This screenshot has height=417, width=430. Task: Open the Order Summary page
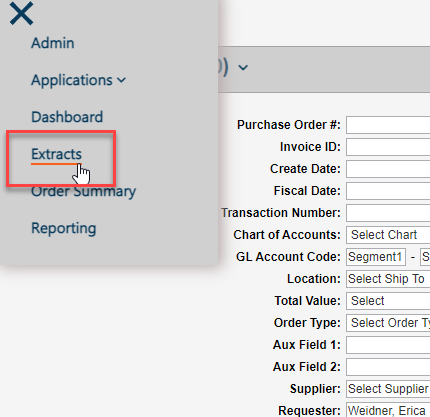[x=84, y=191]
